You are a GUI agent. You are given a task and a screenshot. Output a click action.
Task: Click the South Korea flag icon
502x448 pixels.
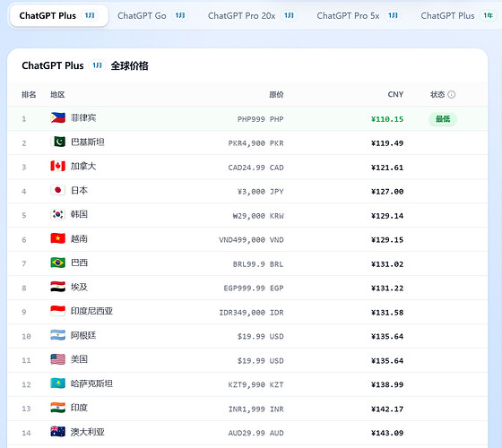(x=58, y=214)
